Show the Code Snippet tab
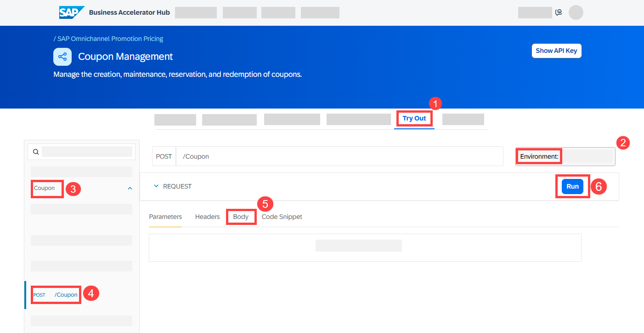The height and width of the screenshot is (333, 644). tap(282, 217)
